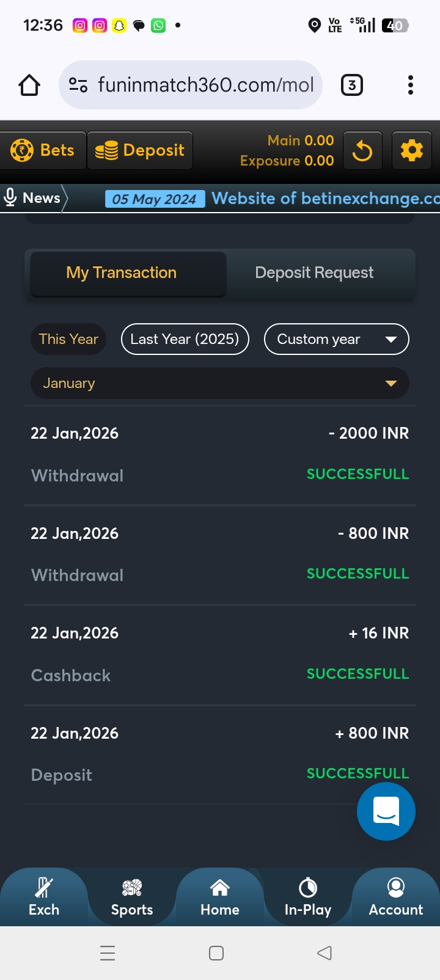This screenshot has height=980, width=440.
Task: Open the live chat support bubble
Action: (x=386, y=811)
